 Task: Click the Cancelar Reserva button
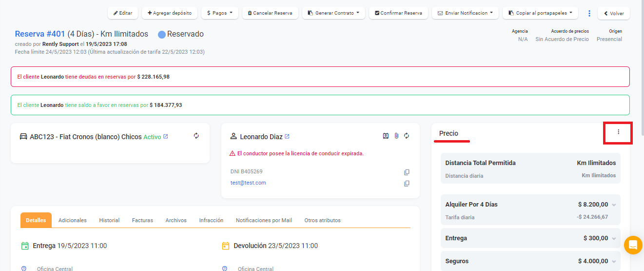tap(270, 13)
